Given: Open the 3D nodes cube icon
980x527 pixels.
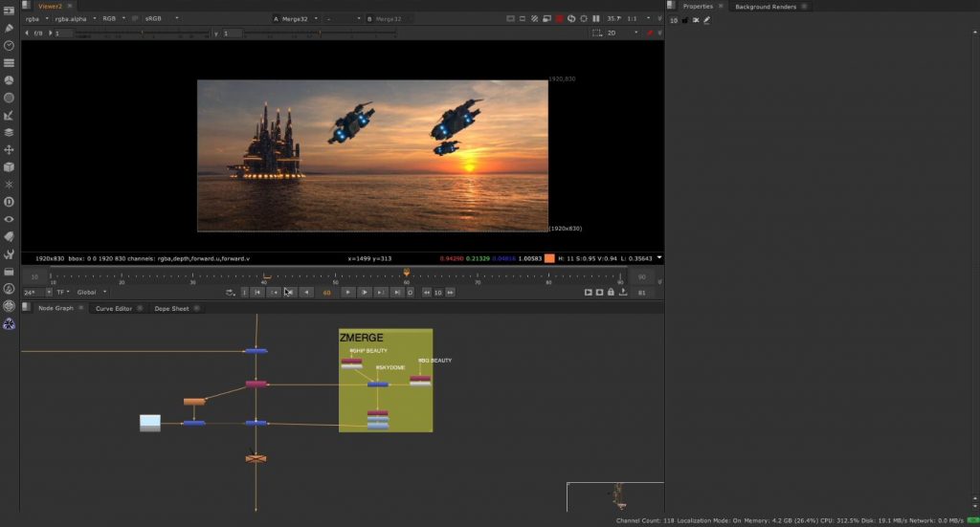Looking at the screenshot, I should 9,167.
